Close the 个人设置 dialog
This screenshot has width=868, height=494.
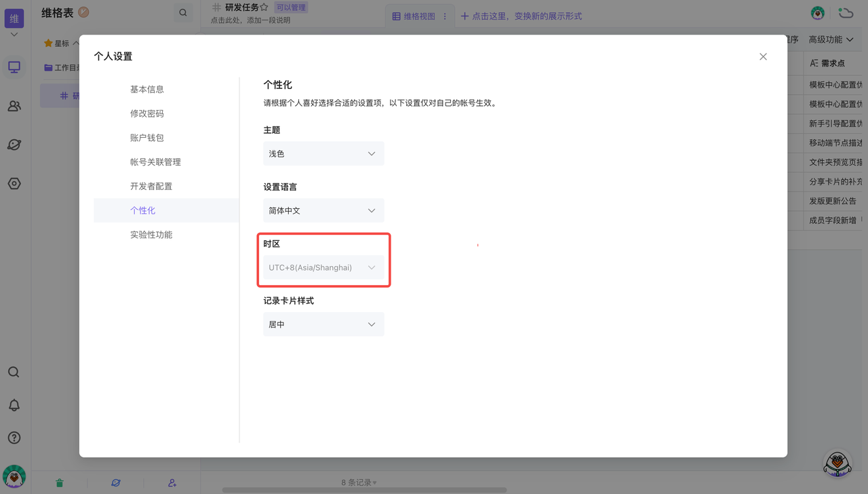(763, 56)
